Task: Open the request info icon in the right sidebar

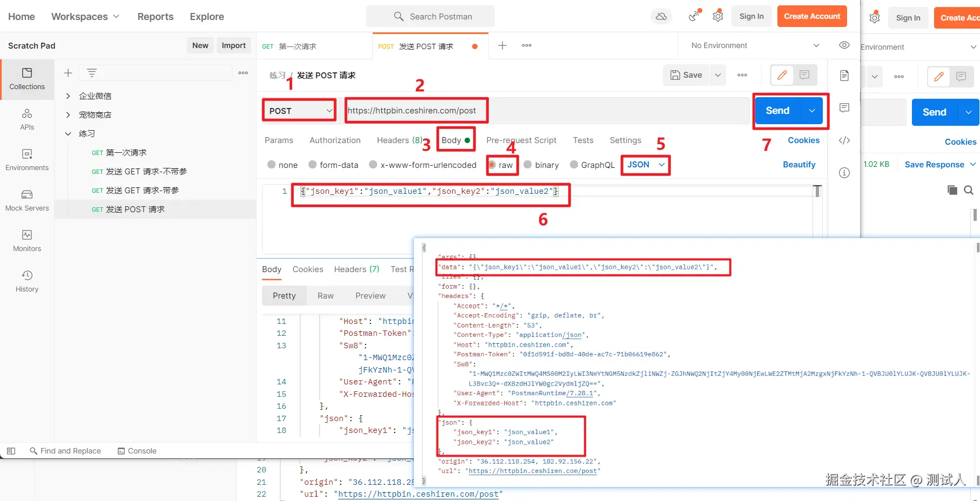Action: (x=844, y=173)
